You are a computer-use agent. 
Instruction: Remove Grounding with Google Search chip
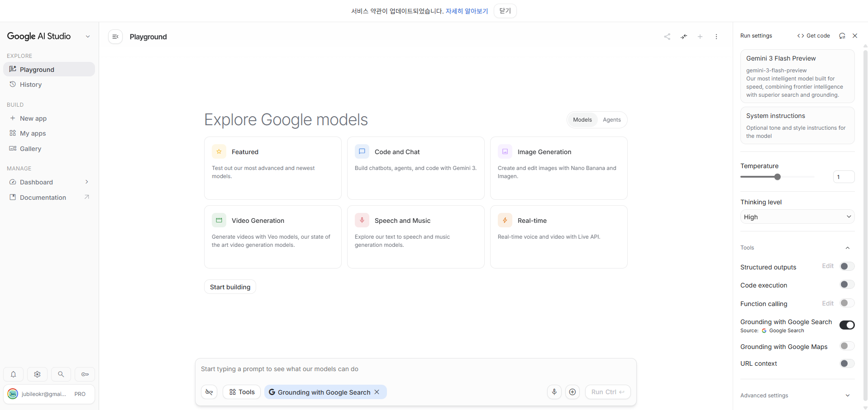click(x=377, y=392)
